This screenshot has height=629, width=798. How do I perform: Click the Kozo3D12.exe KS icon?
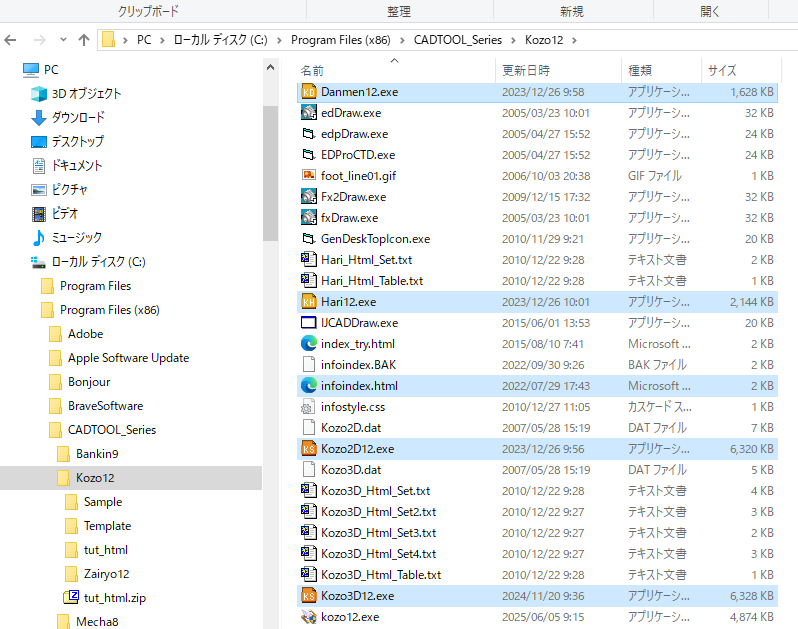[308, 596]
